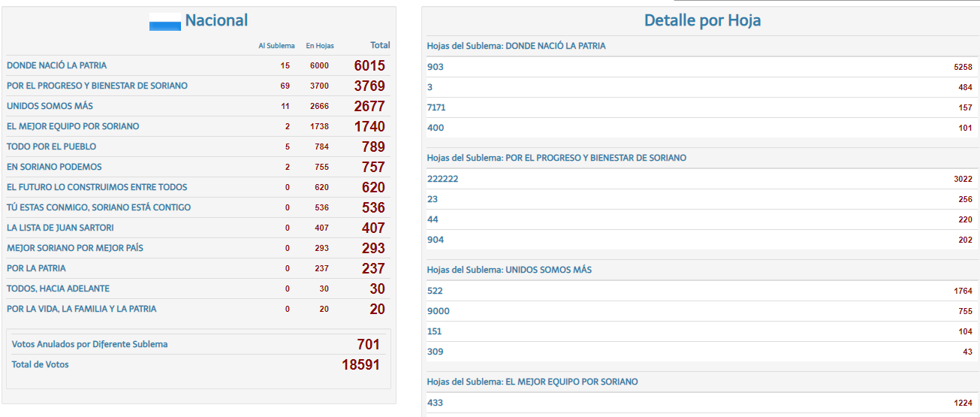This screenshot has width=980, height=417.
Task: Click the Nacional panel heading
Action: coord(216,21)
